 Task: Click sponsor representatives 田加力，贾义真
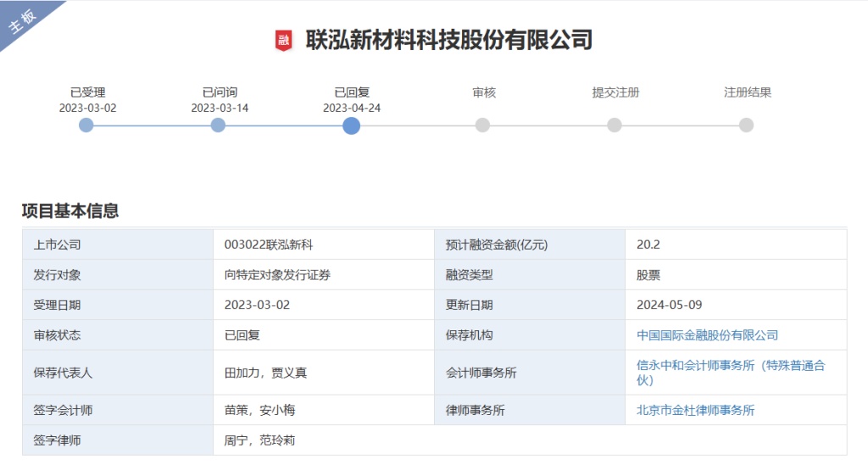pos(259,373)
